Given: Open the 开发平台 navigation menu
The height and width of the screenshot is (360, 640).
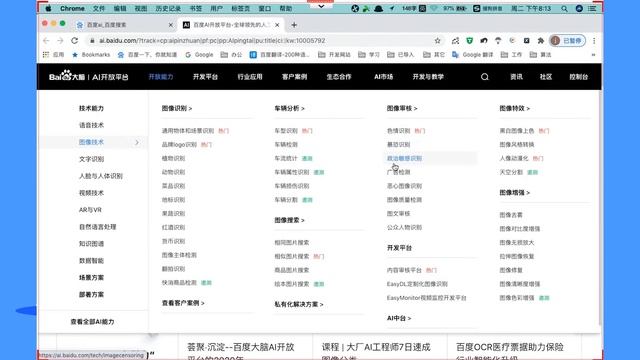Looking at the screenshot, I should pos(205,77).
